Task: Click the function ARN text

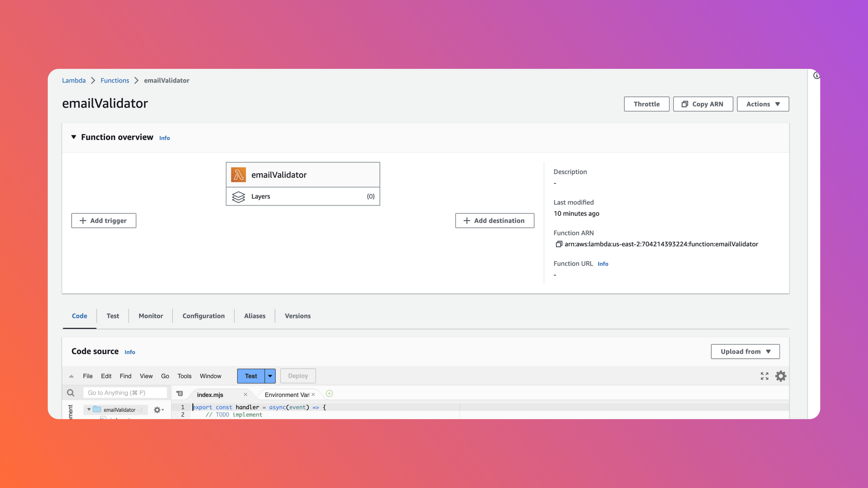Action: pyautogui.click(x=661, y=244)
